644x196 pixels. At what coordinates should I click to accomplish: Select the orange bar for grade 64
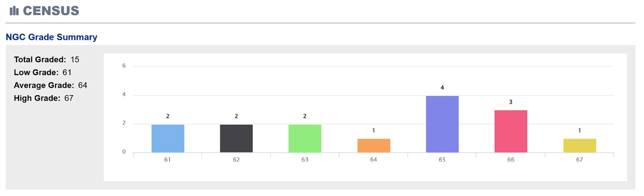[x=374, y=146]
